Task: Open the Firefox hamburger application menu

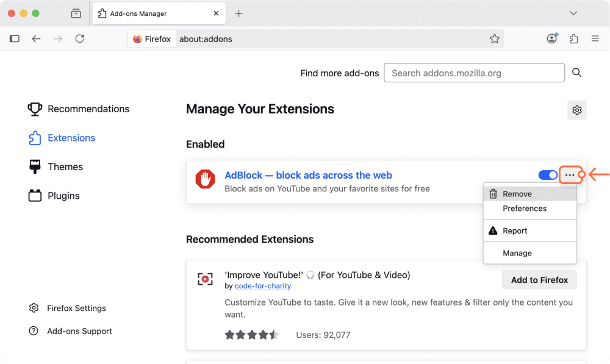Action: point(595,38)
